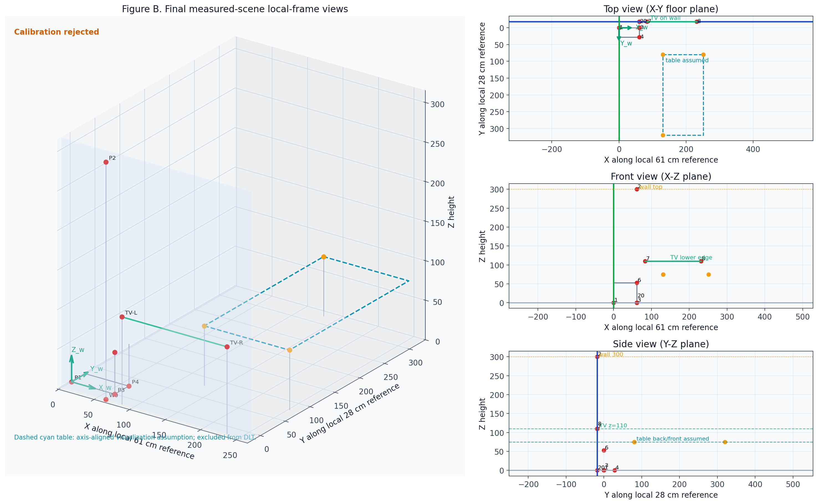Click the 'X along local 61 cm reference' label under Top view
This screenshot has height=504, width=818.
coord(661,160)
